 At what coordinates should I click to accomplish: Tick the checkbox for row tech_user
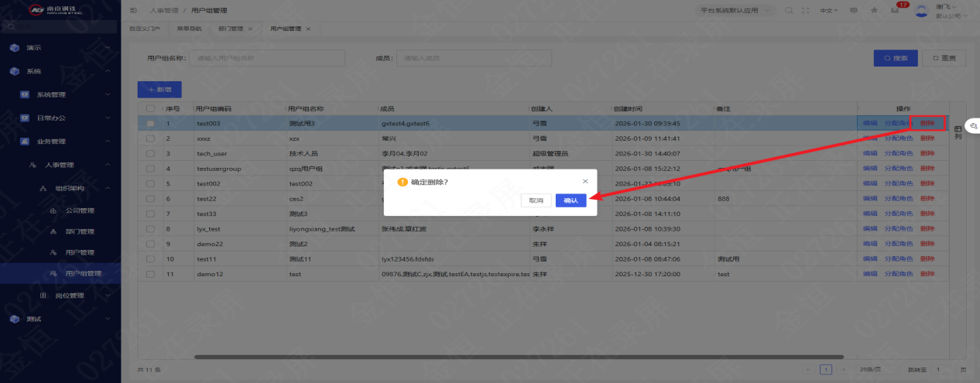(x=150, y=153)
